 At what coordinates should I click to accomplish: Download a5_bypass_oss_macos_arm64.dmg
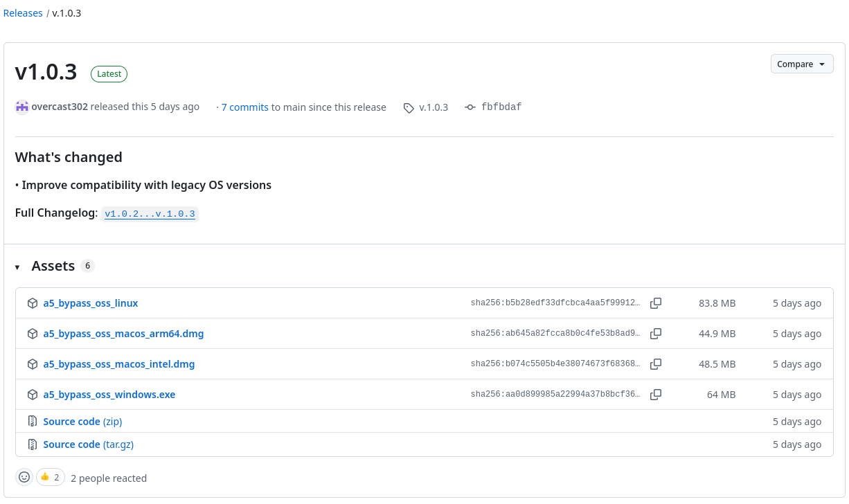[123, 333]
